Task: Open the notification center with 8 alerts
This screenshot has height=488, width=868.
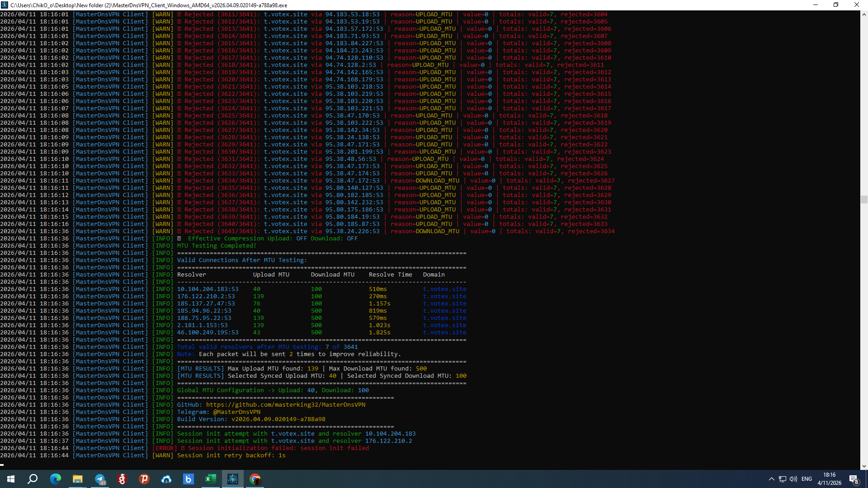Action: pyautogui.click(x=854, y=479)
